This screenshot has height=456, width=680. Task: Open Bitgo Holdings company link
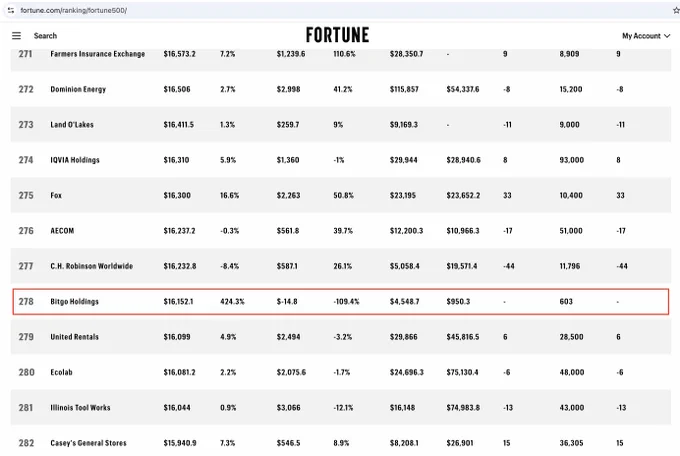click(x=75, y=302)
